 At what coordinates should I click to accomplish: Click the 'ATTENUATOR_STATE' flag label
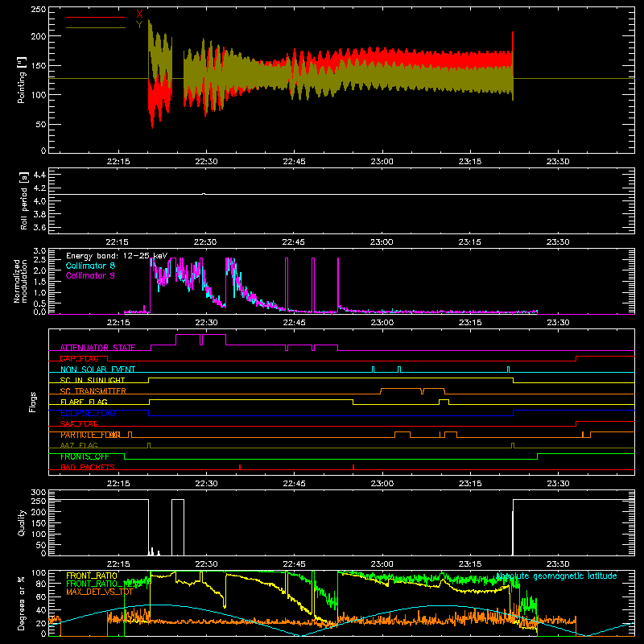[97, 348]
